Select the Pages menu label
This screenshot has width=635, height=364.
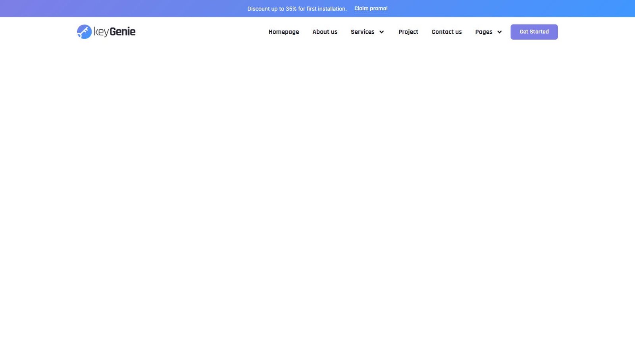[x=483, y=32]
